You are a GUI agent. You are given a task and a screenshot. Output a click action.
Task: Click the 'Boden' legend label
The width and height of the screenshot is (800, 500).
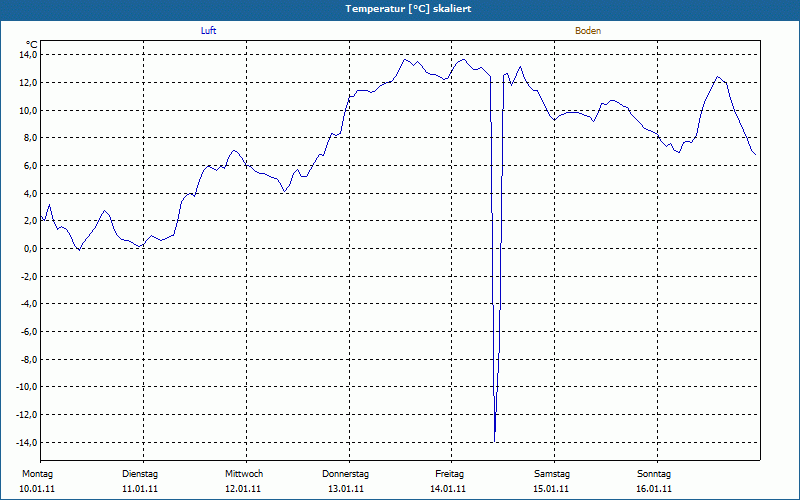588,31
